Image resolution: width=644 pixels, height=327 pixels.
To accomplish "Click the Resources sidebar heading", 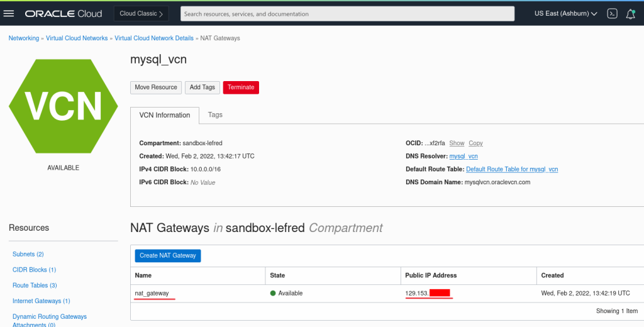I will click(29, 228).
